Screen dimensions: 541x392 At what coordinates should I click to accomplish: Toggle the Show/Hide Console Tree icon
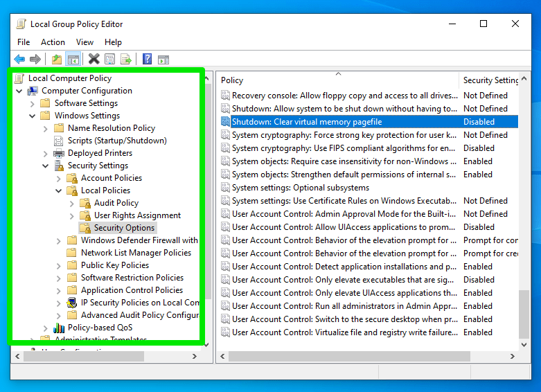click(73, 60)
